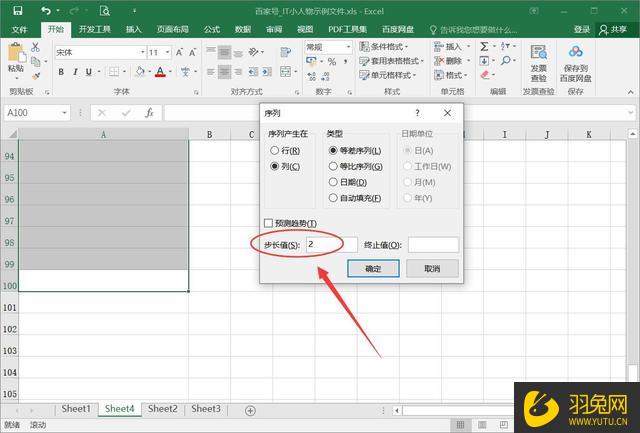Close the 序列 Series dialog

pyautogui.click(x=447, y=113)
